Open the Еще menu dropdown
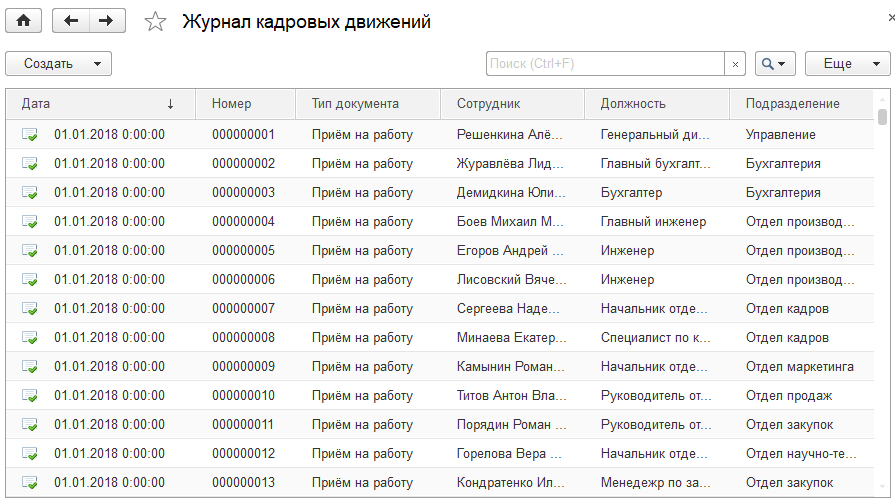This screenshot has height=502, width=895. coord(848,64)
